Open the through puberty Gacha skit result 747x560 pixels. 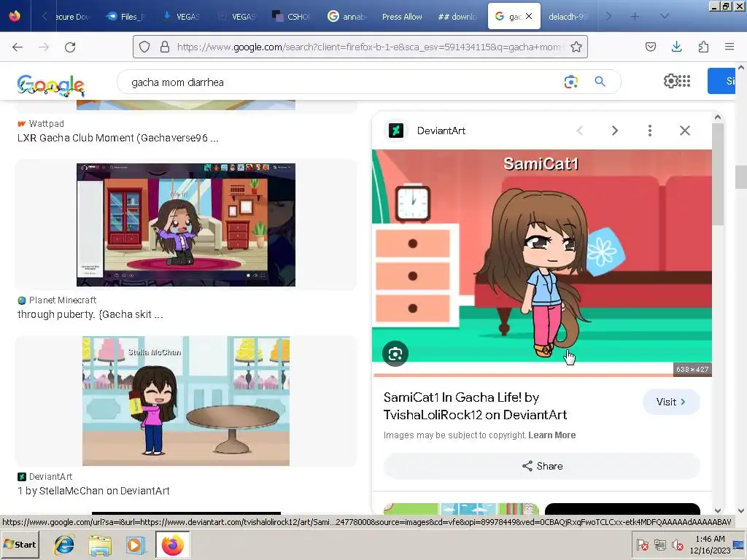tap(90, 314)
